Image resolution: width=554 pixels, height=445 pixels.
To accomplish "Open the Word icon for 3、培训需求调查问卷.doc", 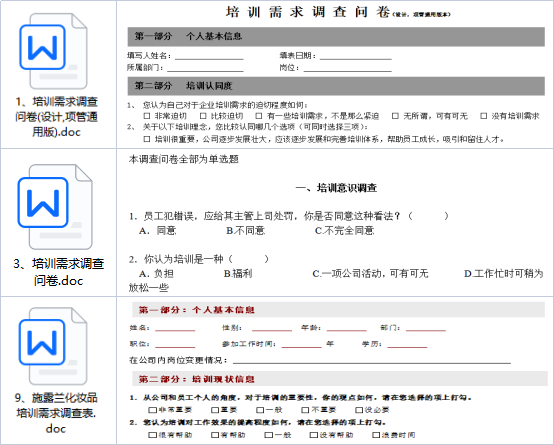I will click(x=55, y=207).
